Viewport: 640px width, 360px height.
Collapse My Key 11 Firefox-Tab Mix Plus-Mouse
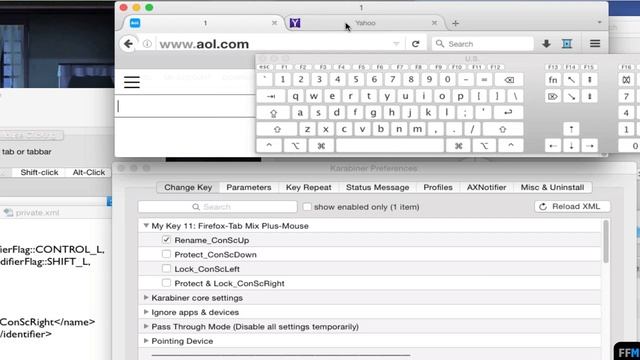click(146, 225)
